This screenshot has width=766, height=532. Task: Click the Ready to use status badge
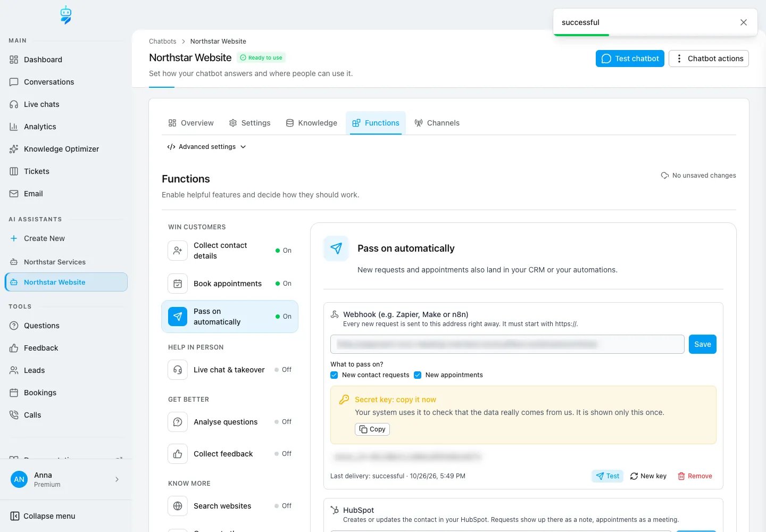(x=261, y=57)
